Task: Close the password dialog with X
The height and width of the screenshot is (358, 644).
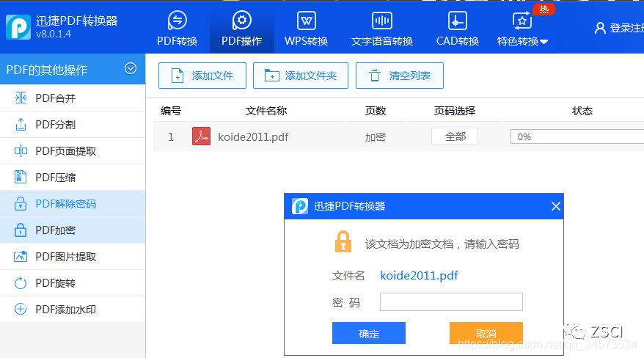Action: coord(556,206)
